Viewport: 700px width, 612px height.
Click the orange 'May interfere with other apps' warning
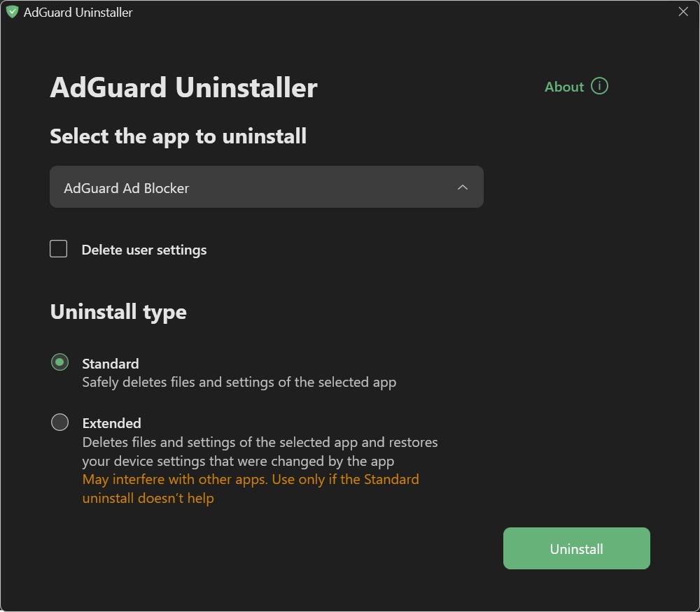(x=251, y=488)
